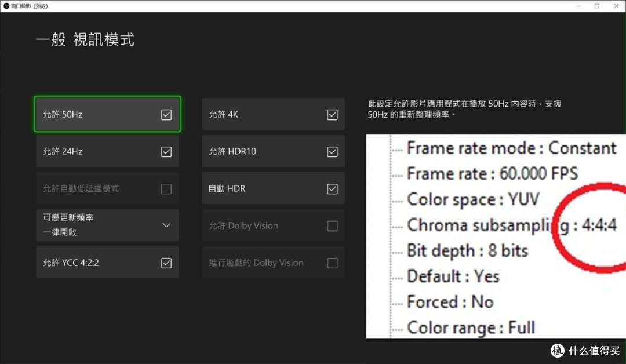Screen dimensions: 626x364
Task: Toggle the 允許 50Hz checkbox
Action: tap(166, 115)
